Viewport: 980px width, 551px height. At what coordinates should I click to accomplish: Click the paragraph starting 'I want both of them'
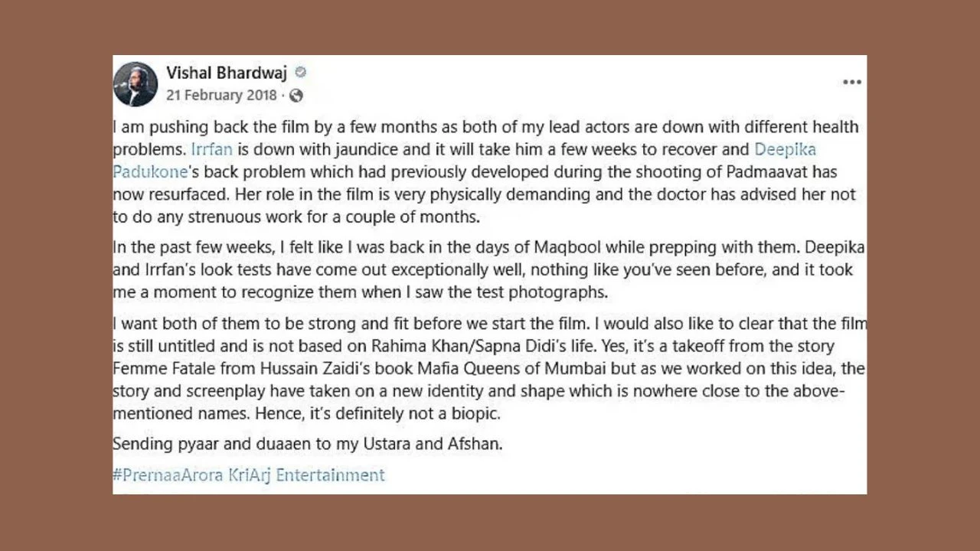pyautogui.click(x=488, y=368)
